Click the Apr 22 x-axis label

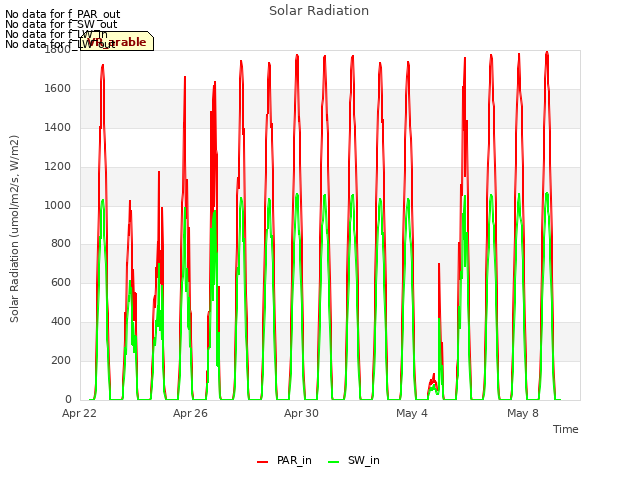click(79, 413)
